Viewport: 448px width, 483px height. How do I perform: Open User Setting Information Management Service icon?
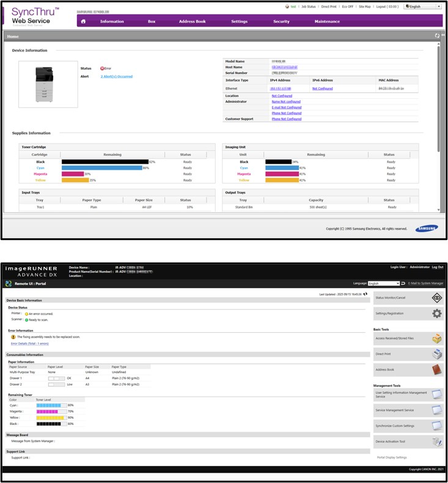pyautogui.click(x=437, y=394)
